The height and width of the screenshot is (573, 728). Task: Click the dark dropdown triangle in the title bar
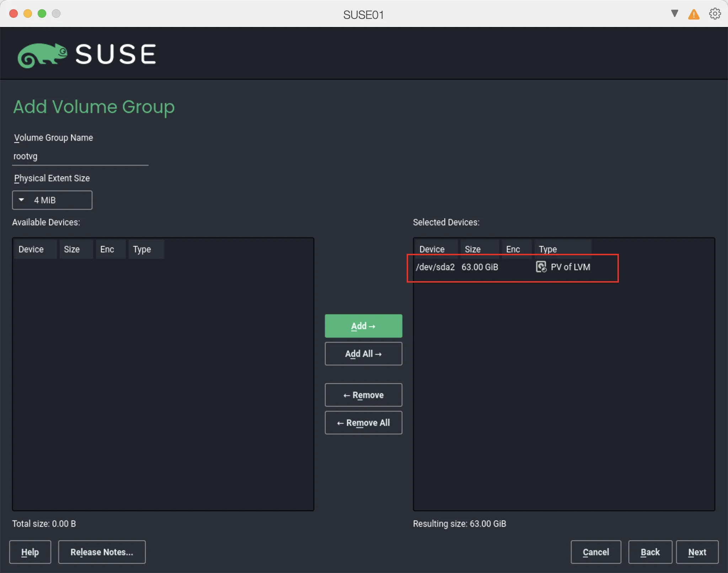tap(674, 14)
